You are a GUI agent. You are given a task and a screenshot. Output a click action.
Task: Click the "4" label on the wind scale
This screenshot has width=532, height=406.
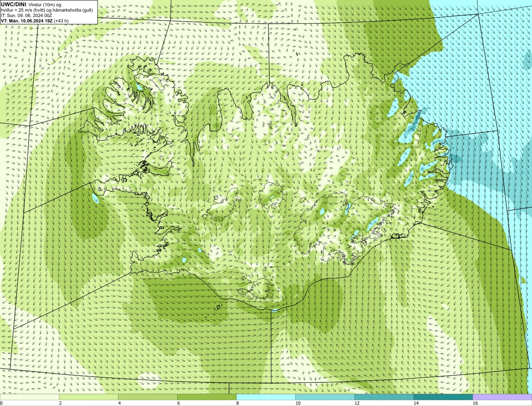tap(119, 403)
